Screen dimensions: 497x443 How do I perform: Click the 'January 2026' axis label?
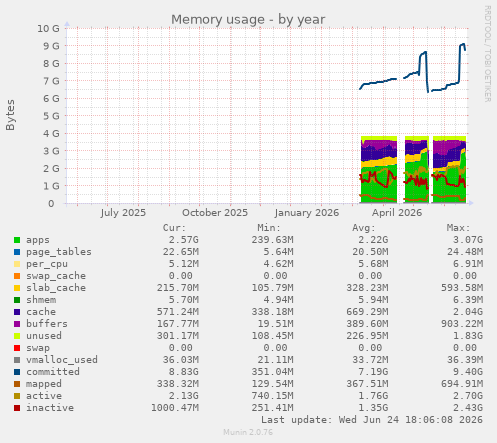point(307,213)
